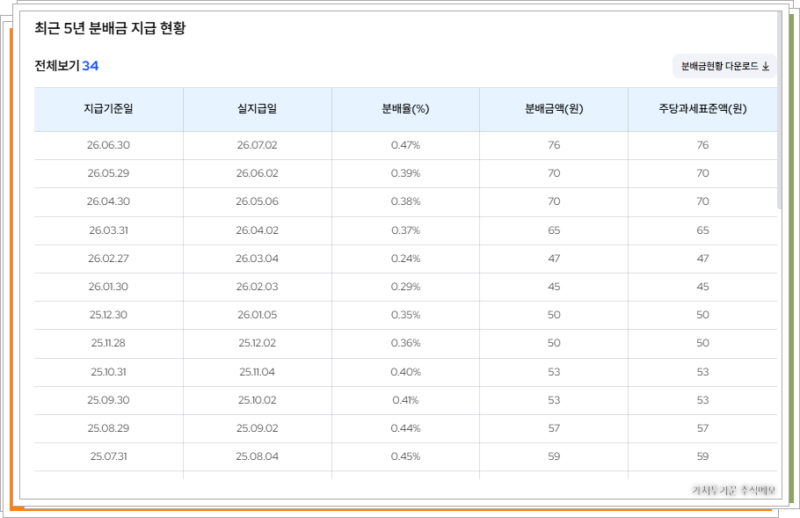Click the payment date 26.05.06
800x518 pixels.
tap(257, 201)
